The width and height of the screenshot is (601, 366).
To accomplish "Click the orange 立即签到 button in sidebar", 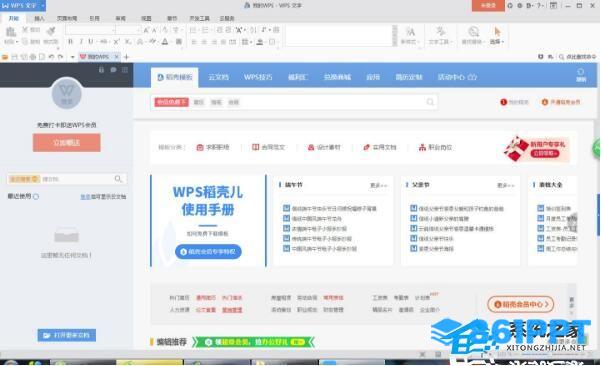I will [x=67, y=143].
